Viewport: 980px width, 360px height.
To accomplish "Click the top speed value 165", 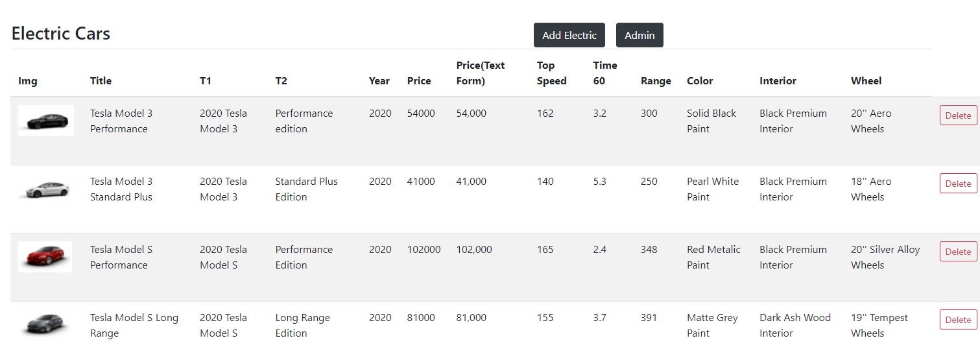I will [545, 249].
